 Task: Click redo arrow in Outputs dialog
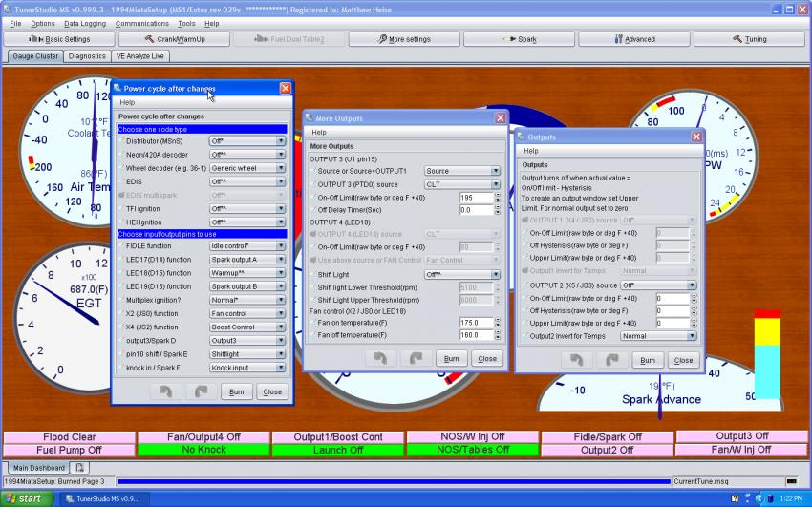coord(611,360)
